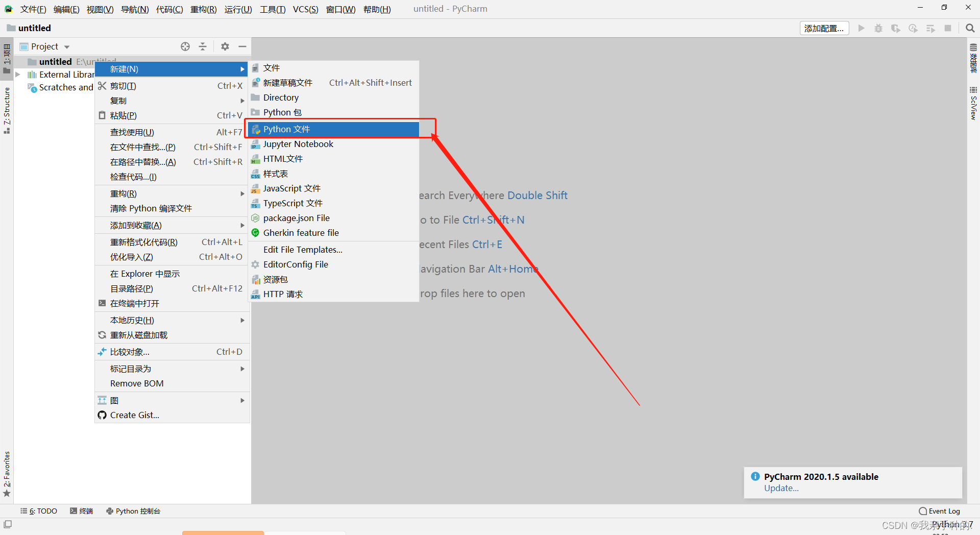Choose Python 文件 from new submenu

point(334,129)
